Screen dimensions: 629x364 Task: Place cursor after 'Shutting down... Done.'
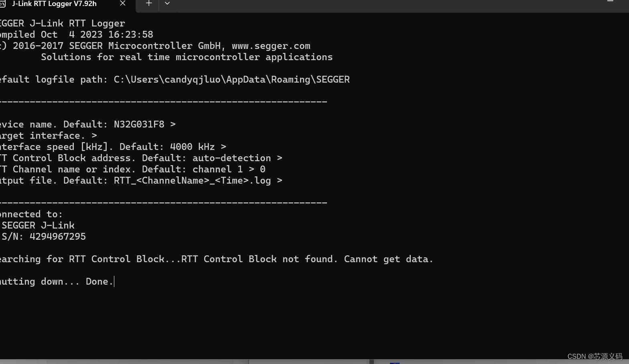[115, 281]
